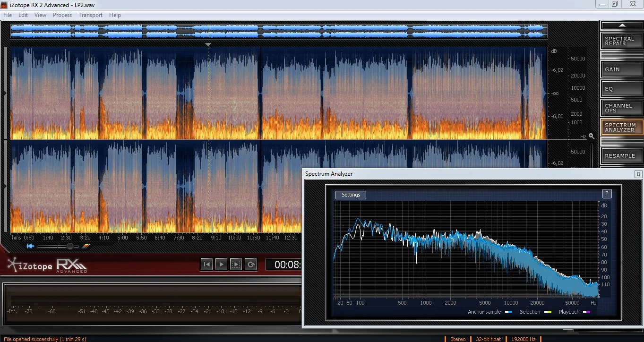Click the play transport button

[x=221, y=265]
